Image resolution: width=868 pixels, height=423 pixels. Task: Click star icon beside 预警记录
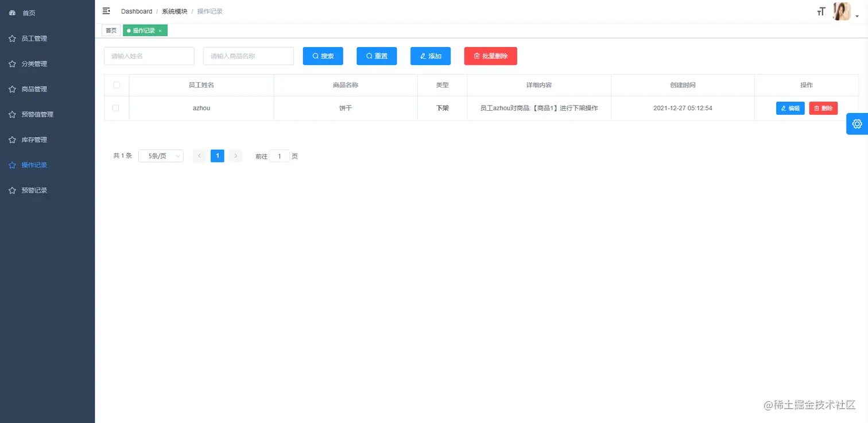tap(12, 190)
